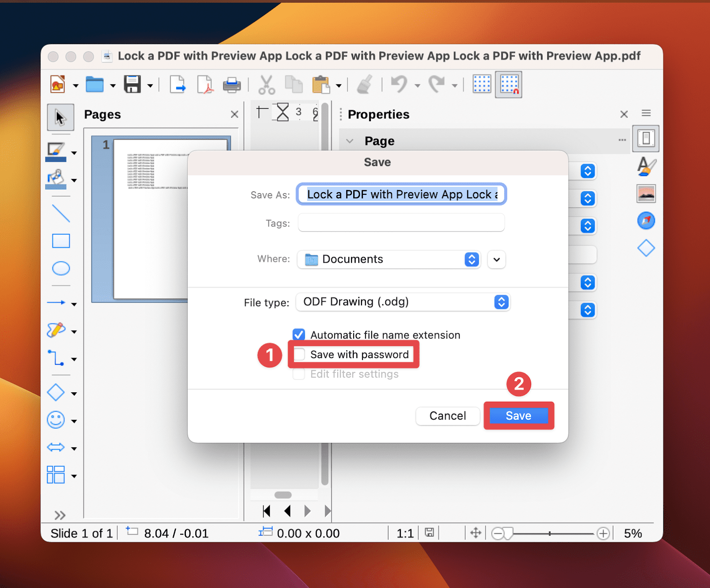The height and width of the screenshot is (588, 710).
Task: Open the Save icon dropdown arrow
Action: click(150, 86)
